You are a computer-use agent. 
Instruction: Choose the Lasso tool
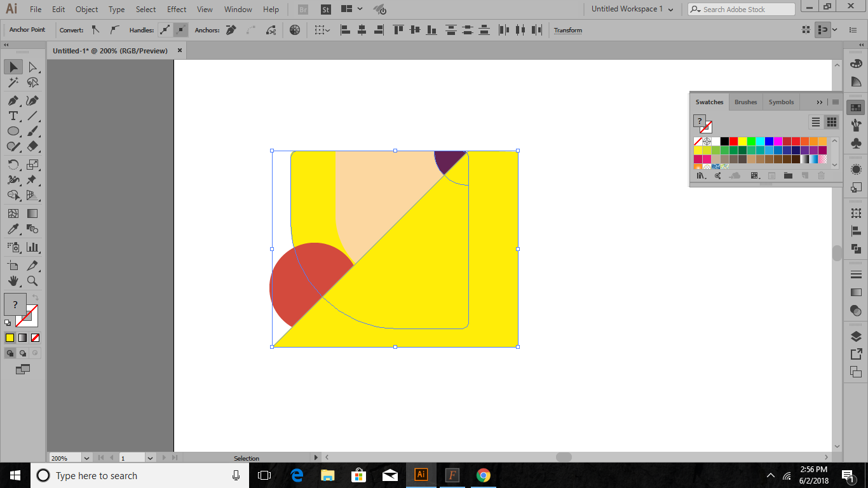33,83
